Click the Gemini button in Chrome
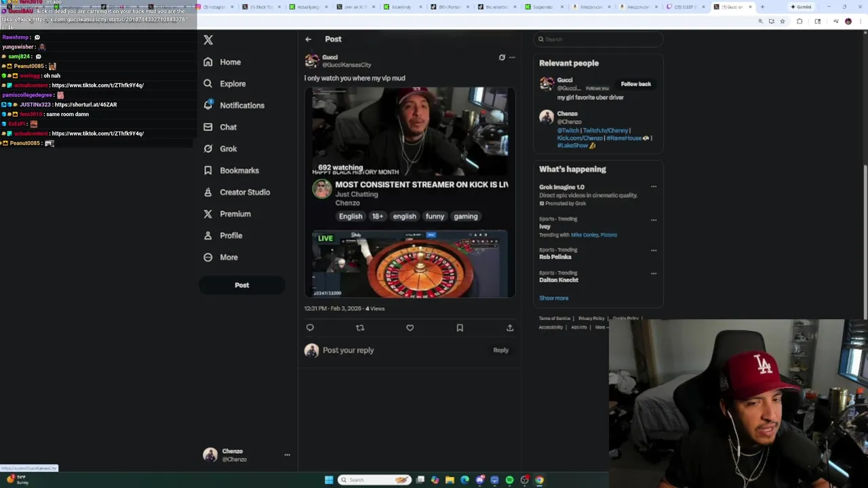Screen dimensions: 868x488 (x=801, y=7)
